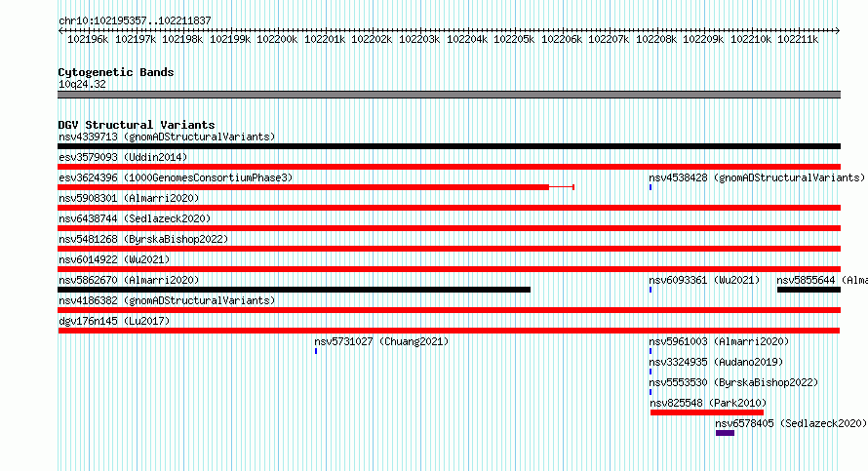Click the nsv4339713 gnomADStructuralVariants label
This screenshot has width=868, height=471.
(167, 137)
